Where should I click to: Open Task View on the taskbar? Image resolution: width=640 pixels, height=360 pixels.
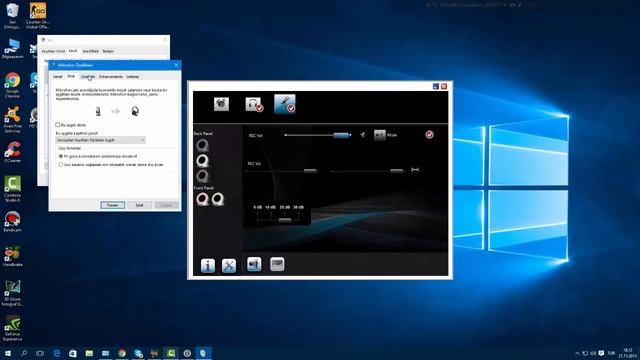coord(40,353)
